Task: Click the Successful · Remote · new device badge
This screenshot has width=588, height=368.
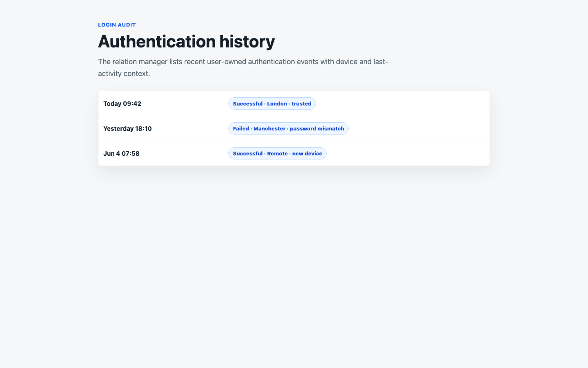Action: 277,153
